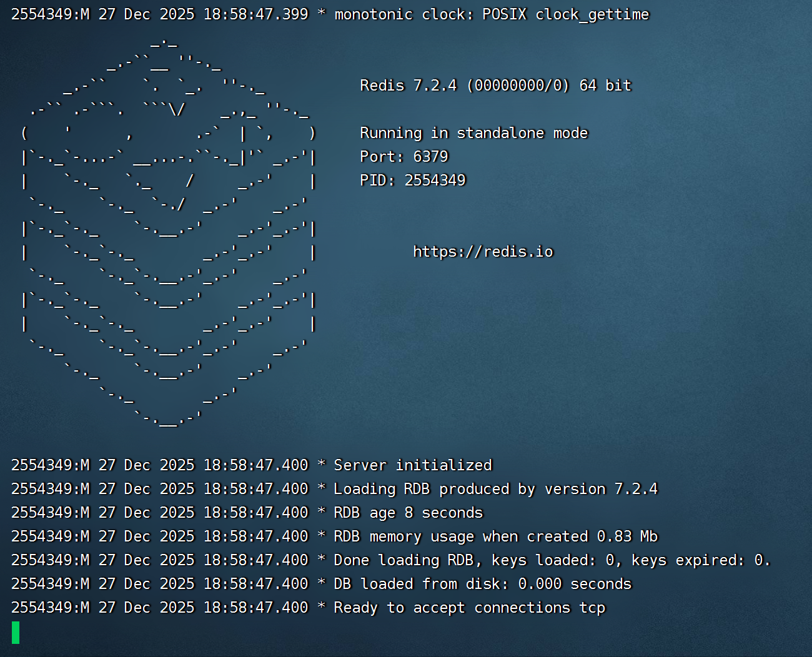Click the 'Redis 7.2.4 (00000000/0) 64 bit' version text

click(x=495, y=86)
